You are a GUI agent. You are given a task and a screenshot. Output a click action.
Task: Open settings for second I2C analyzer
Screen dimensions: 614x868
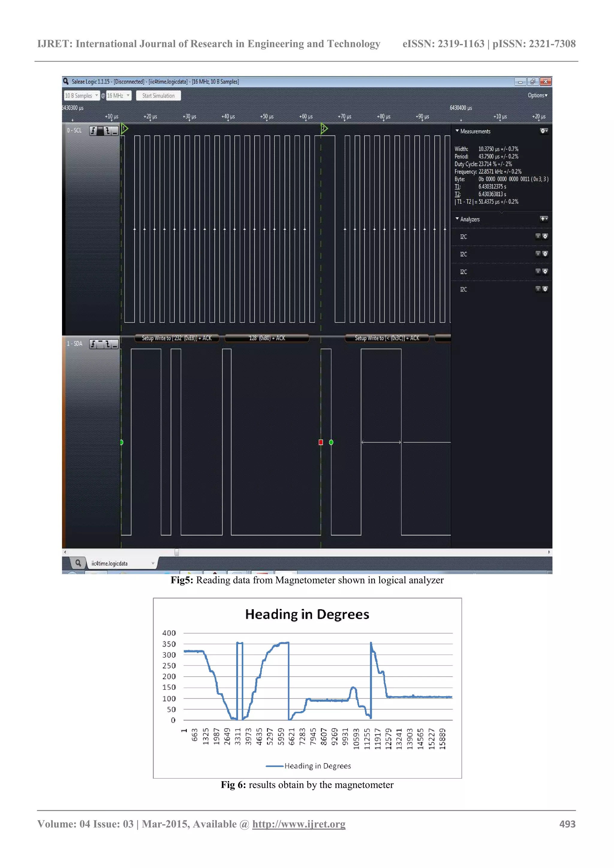tap(545, 254)
